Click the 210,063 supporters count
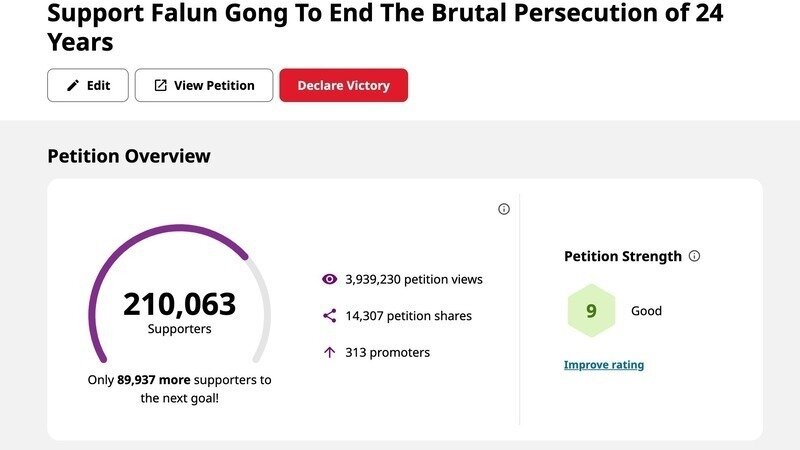 point(180,304)
